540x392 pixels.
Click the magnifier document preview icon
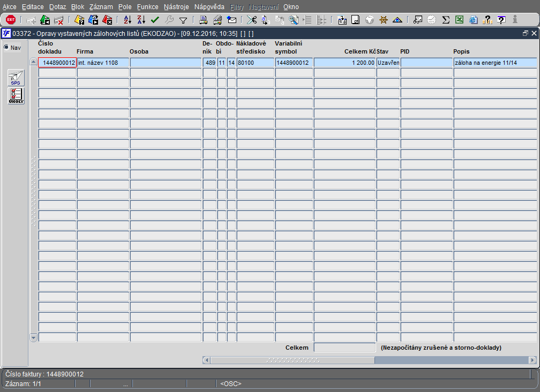pos(294,20)
